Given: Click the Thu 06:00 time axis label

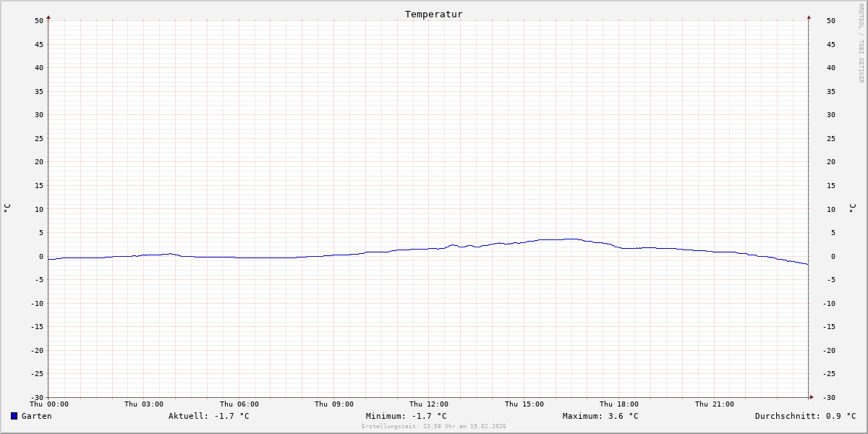Looking at the screenshot, I should click(239, 404).
